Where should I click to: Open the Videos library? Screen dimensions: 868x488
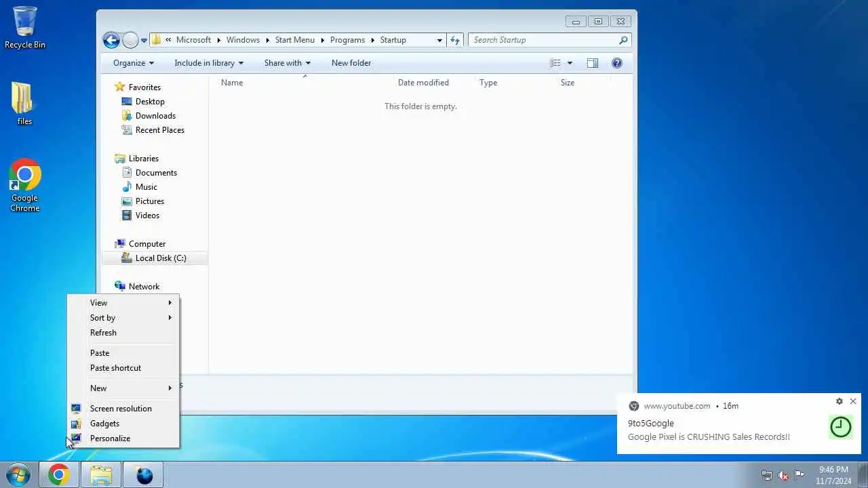tap(147, 216)
